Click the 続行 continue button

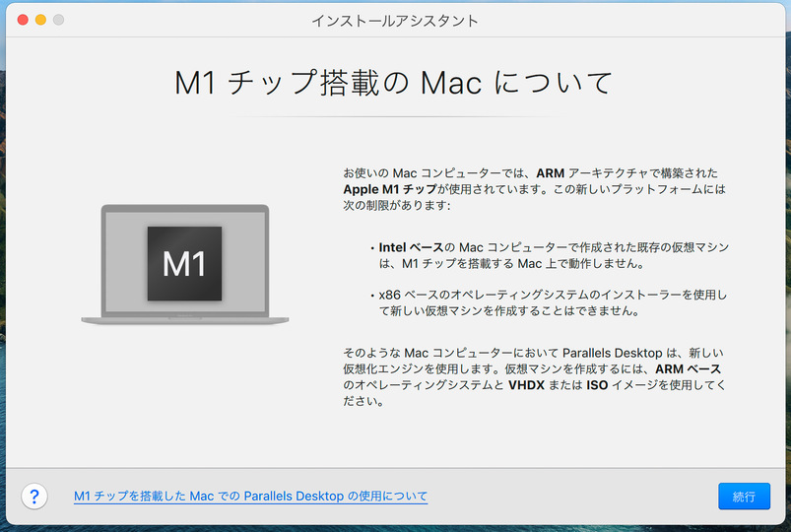(x=744, y=497)
